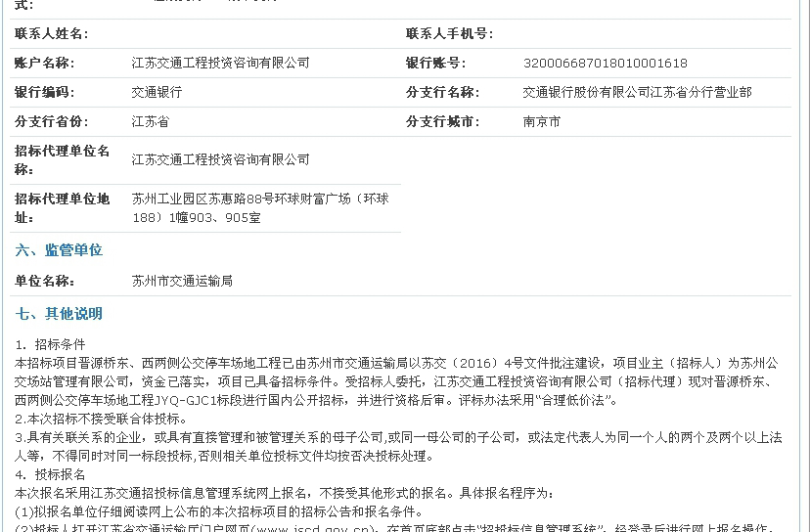
Task: Select bank account number 320006687018010001618
Action: 605,64
